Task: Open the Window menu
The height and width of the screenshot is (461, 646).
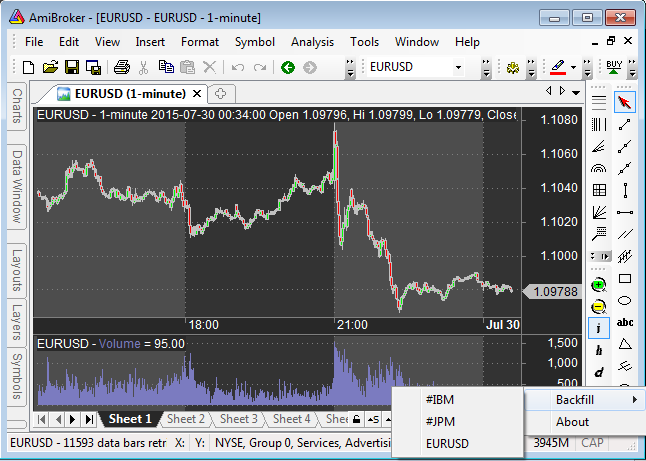Action: pyautogui.click(x=417, y=42)
